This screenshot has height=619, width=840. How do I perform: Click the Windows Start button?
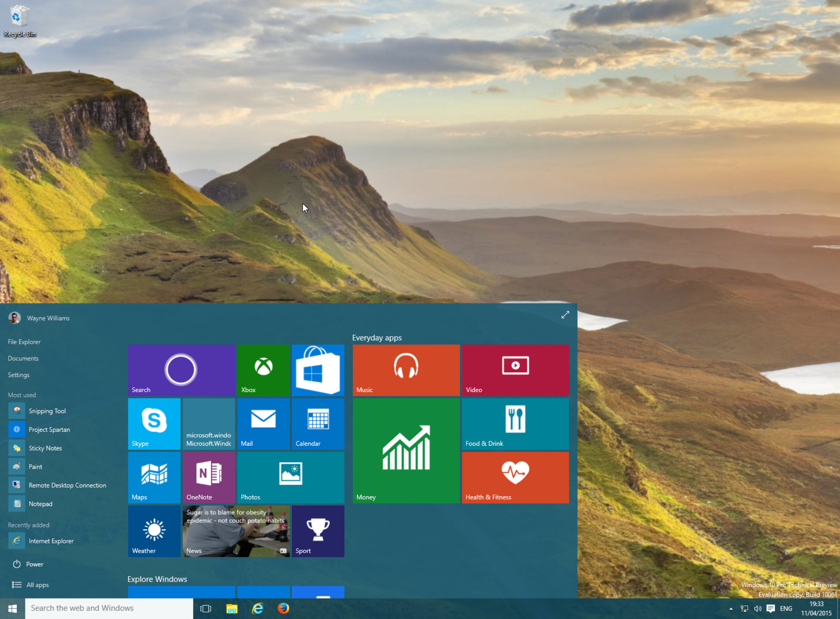click(12, 608)
